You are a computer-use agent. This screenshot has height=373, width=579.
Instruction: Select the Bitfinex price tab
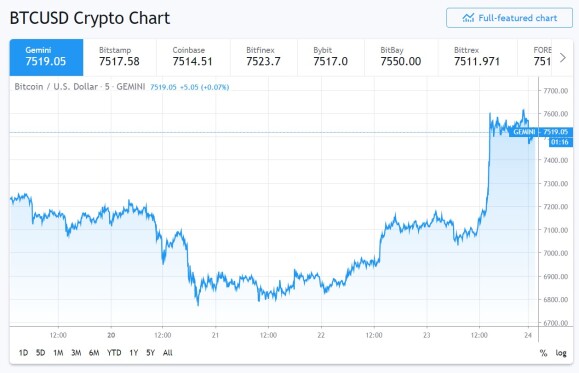tap(264, 57)
